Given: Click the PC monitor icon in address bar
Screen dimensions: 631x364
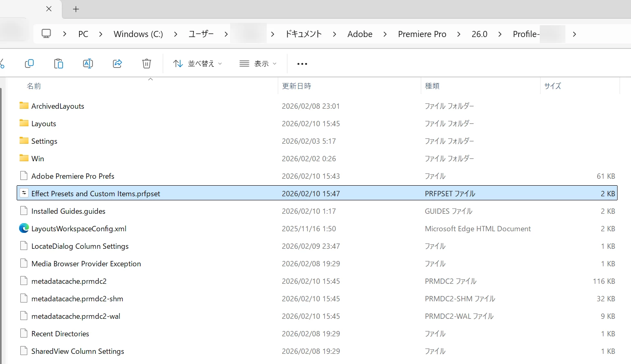Looking at the screenshot, I should point(46,34).
